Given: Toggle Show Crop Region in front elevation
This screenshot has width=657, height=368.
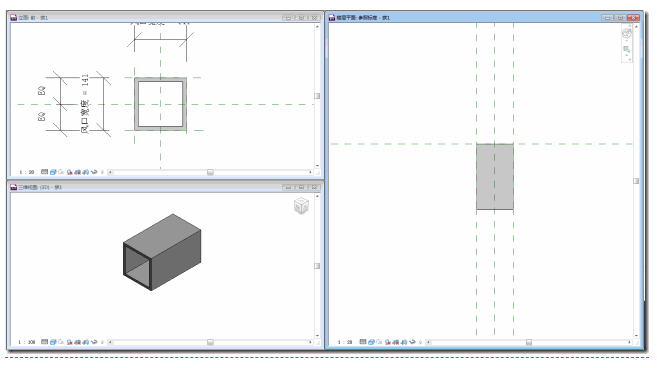Looking at the screenshot, I should click(x=85, y=172).
